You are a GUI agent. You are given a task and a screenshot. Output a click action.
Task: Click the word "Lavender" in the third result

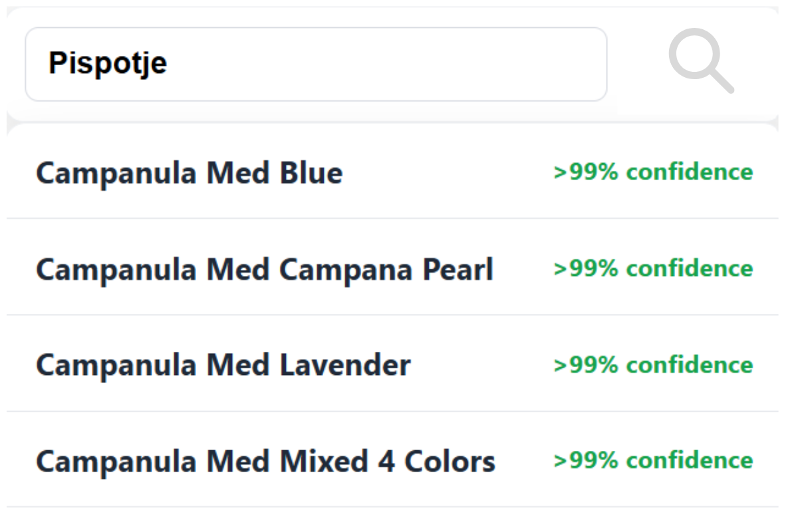[x=345, y=365]
